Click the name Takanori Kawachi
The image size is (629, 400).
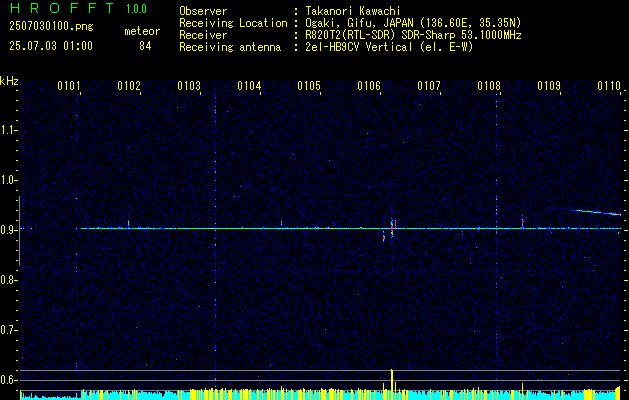(x=353, y=11)
